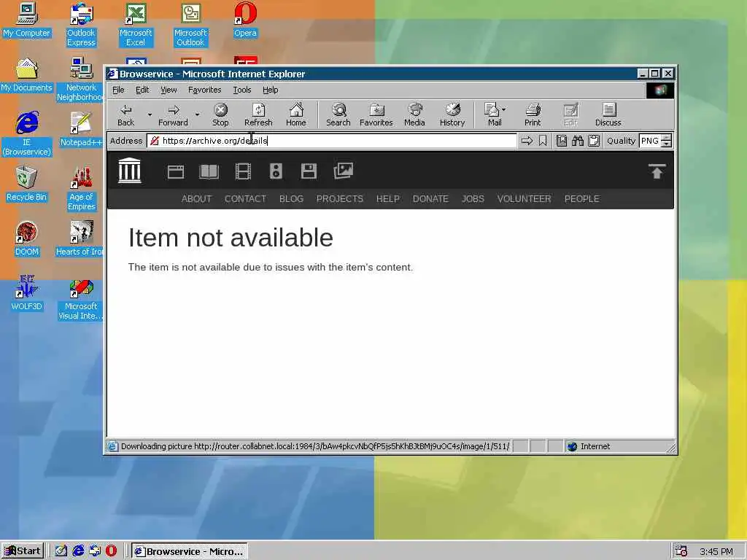Select the Opera desktop icon
747x560 pixels.
point(245,20)
